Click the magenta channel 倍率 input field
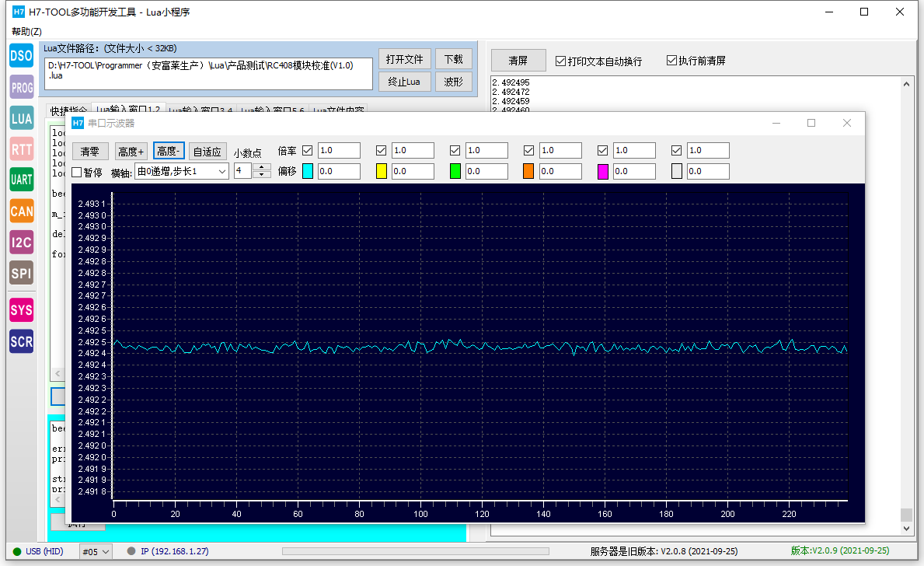The height and width of the screenshot is (566, 924). (634, 150)
